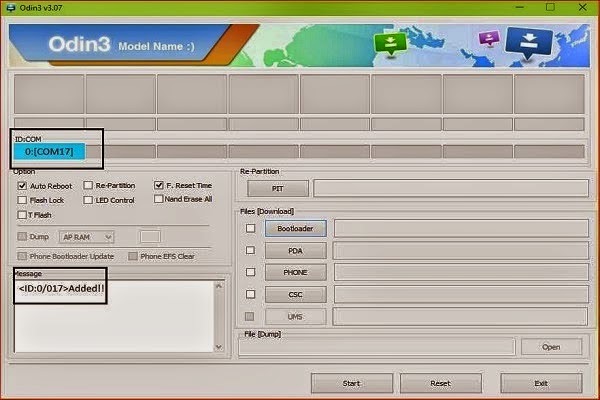
Task: Minimize the Odin3 window
Action: click(520, 8)
